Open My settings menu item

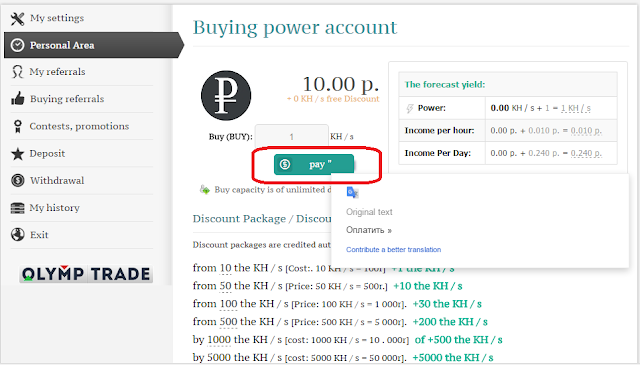57,18
